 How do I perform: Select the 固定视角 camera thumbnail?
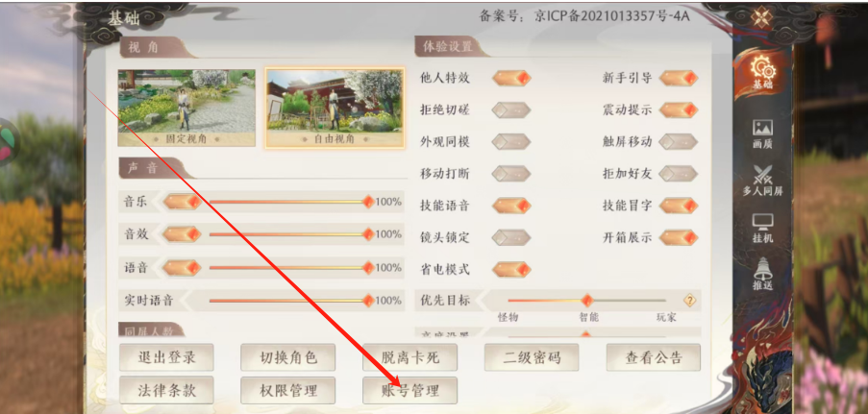186,108
